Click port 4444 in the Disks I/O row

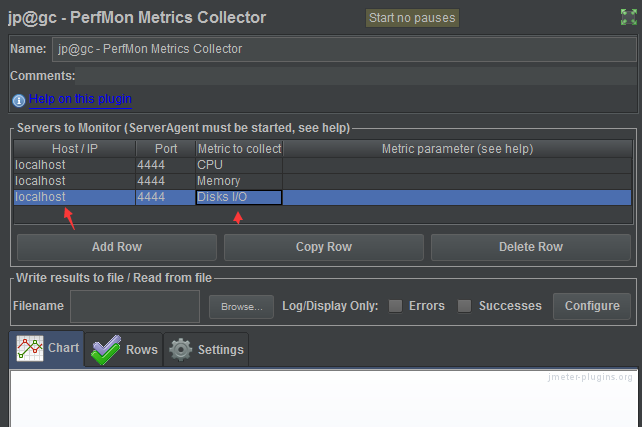click(166, 197)
